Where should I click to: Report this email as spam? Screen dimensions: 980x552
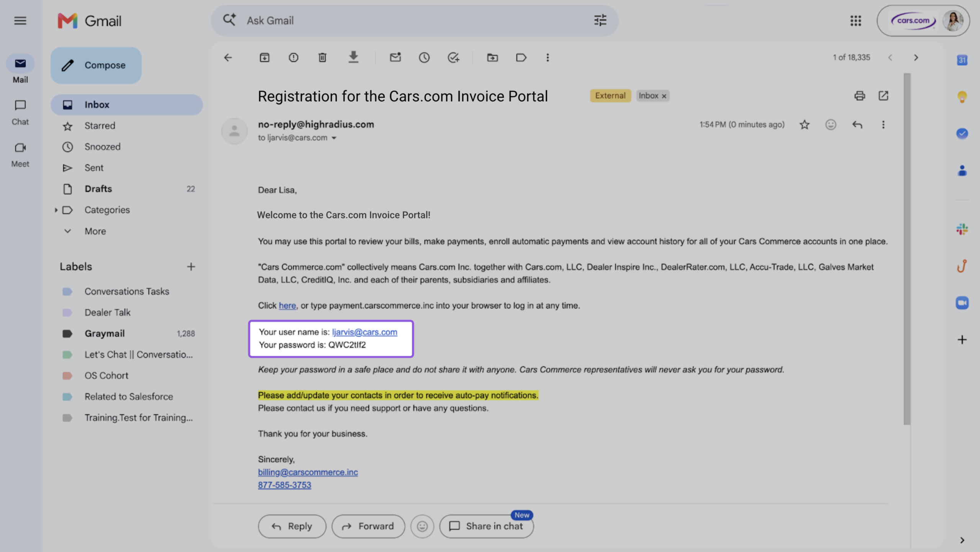click(294, 57)
